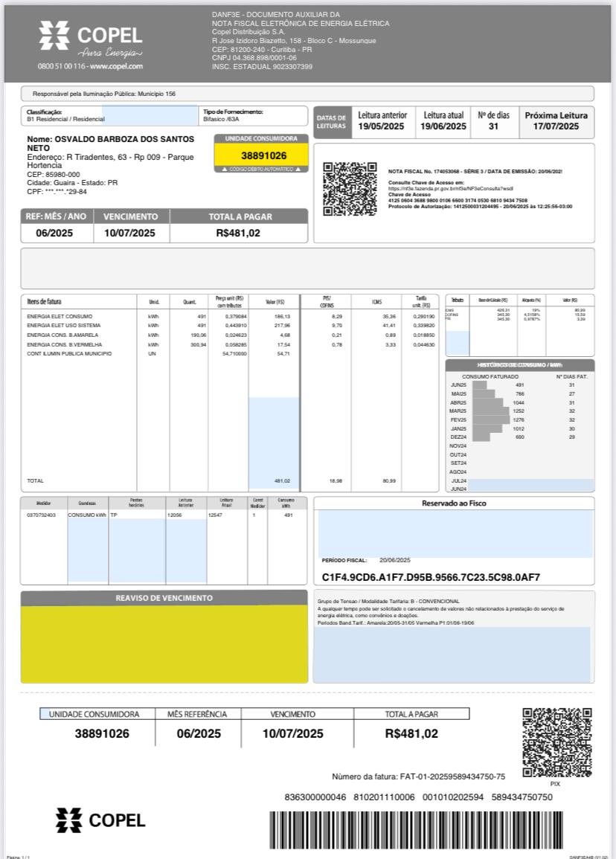Select the MAI25 consumption value 766
The width and height of the screenshot is (616, 859).
tap(519, 394)
